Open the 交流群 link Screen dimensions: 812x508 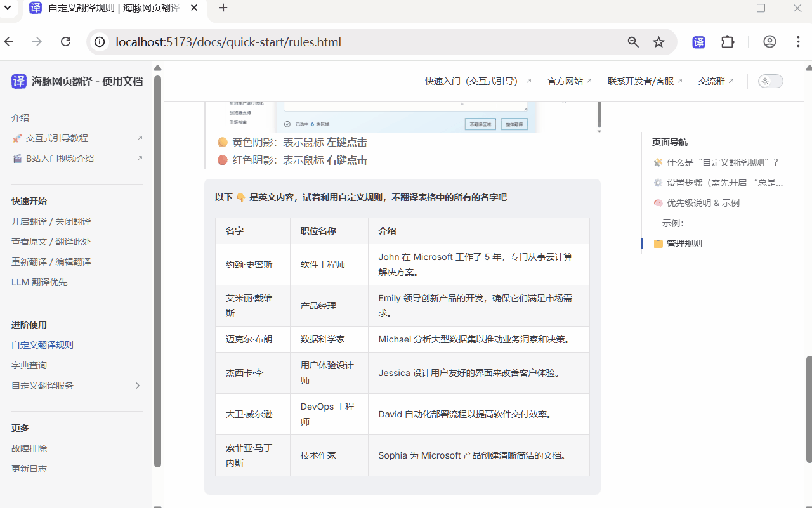(x=712, y=81)
